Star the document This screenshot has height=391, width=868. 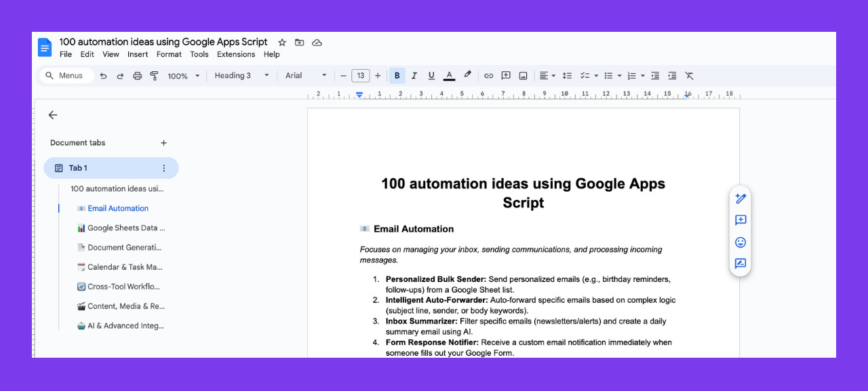(x=282, y=42)
